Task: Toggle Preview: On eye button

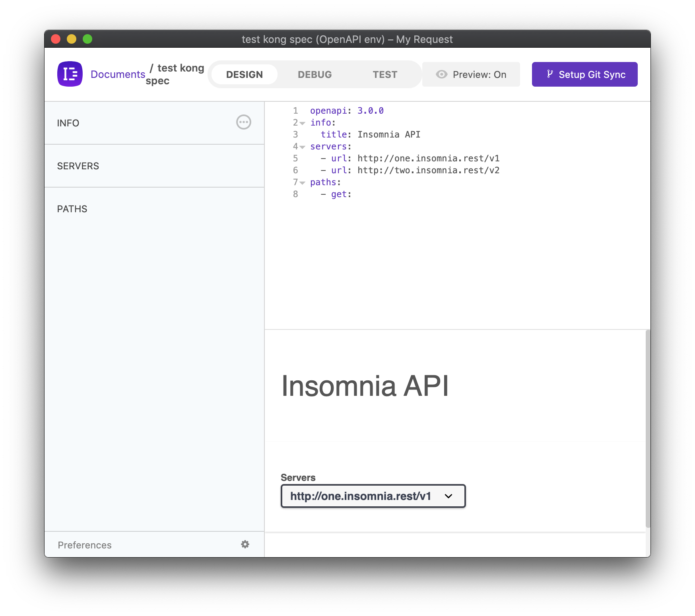Action: [x=471, y=74]
